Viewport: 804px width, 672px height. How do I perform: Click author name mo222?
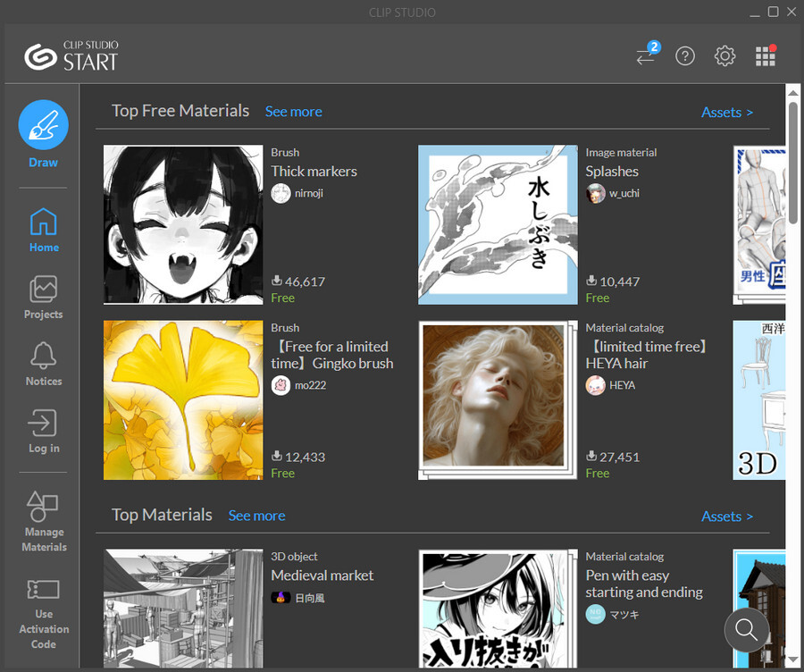[x=310, y=385]
